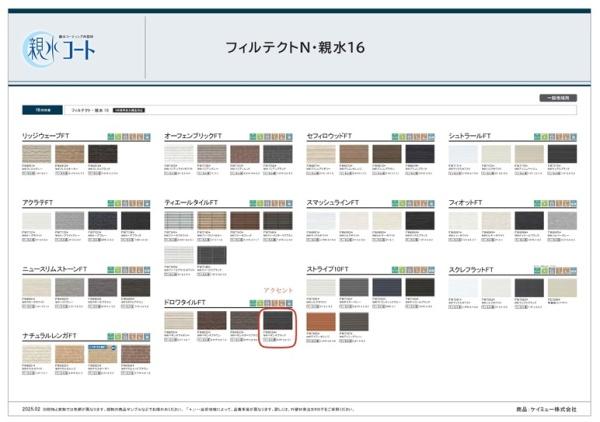Click the 2025.02 date in footer
This screenshot has height=422, width=600.
[x=31, y=409]
